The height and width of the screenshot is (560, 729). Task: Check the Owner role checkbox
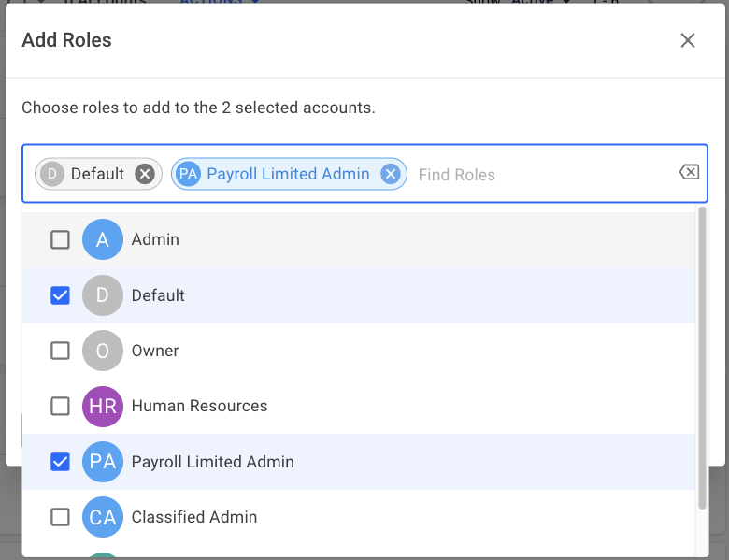[x=60, y=351]
